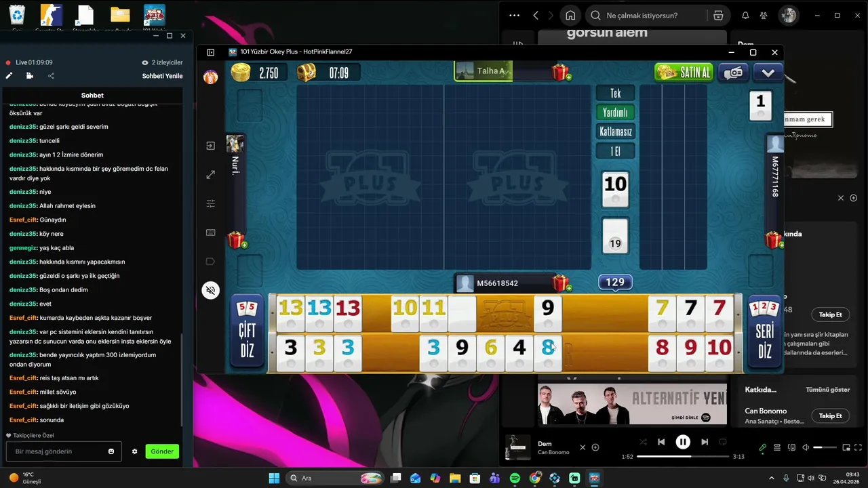Send gift to left player Nuri

236,240
